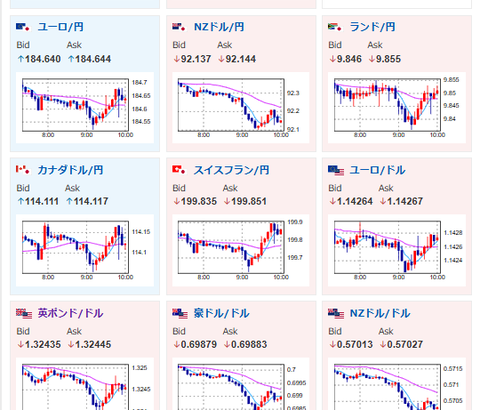Open the 英ポンド/ドル currency pair link
The image size is (480, 410).
[x=70, y=313]
